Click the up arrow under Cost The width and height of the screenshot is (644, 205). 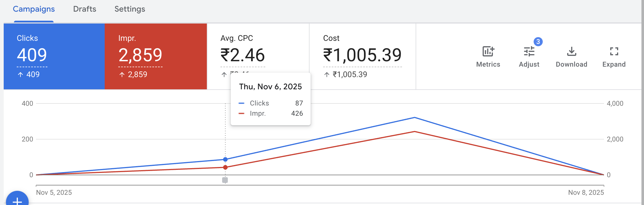point(327,75)
